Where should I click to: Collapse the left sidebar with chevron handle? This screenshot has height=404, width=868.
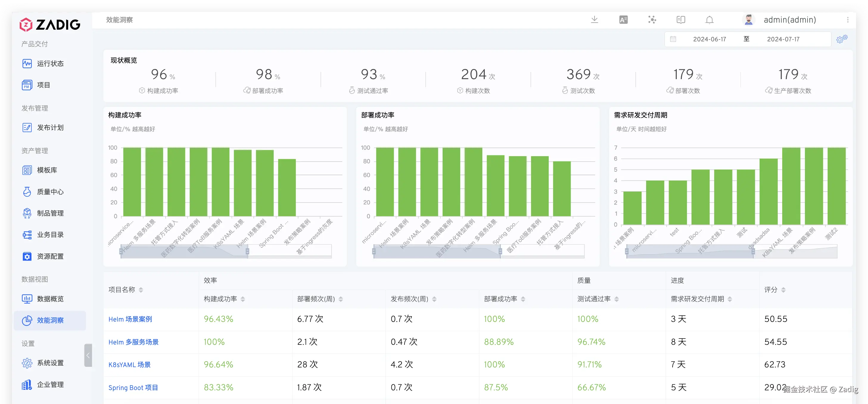pos(88,355)
